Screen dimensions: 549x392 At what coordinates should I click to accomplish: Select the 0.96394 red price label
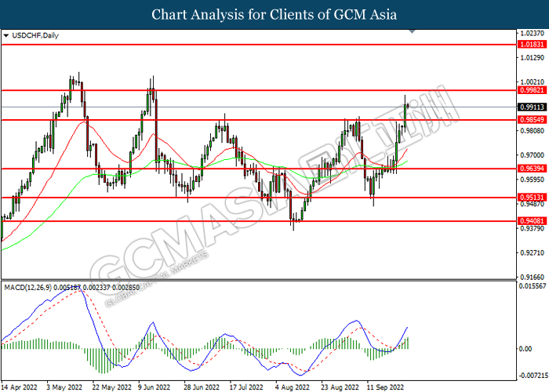pyautogui.click(x=533, y=169)
